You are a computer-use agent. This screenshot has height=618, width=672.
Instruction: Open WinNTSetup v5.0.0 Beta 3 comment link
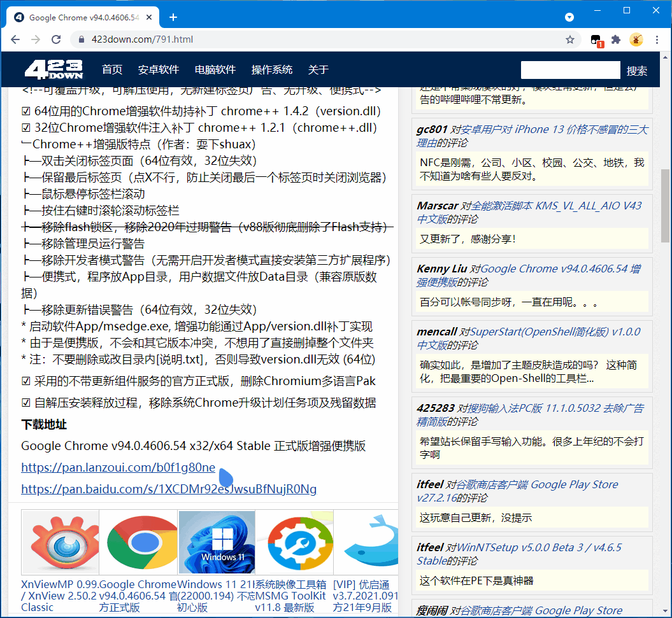(519, 554)
